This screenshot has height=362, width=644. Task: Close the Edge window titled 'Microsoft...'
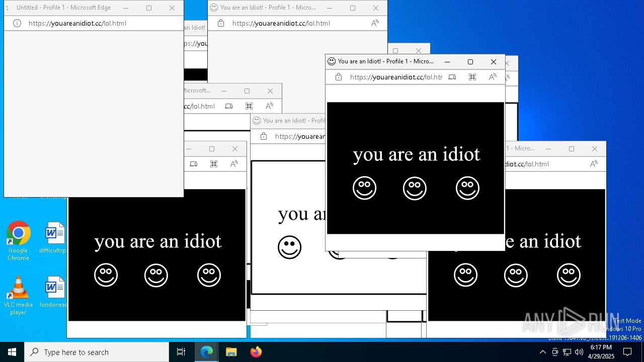pyautogui.click(x=270, y=91)
